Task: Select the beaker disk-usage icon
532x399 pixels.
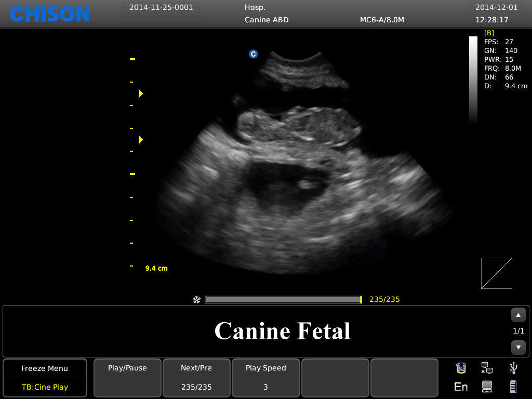Action: 460,367
